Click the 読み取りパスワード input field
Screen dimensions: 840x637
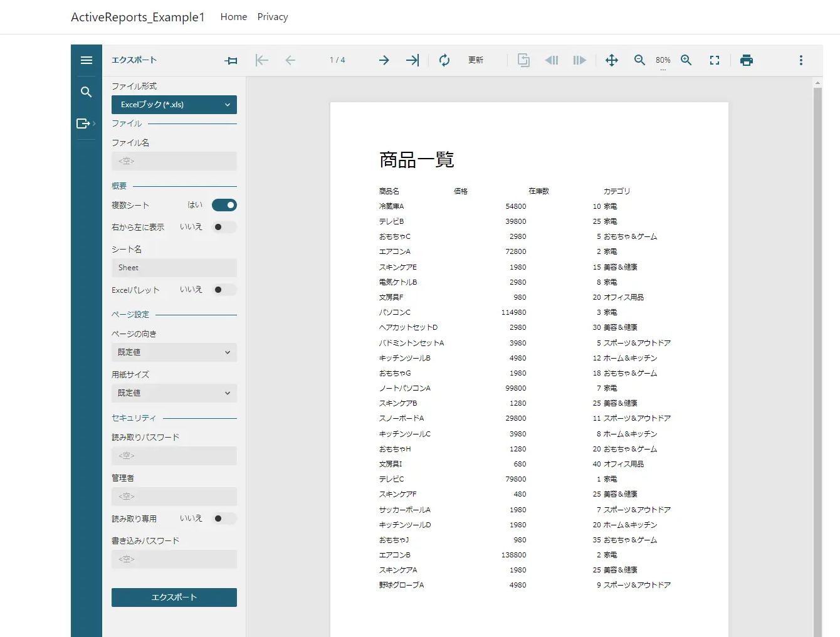(x=174, y=456)
